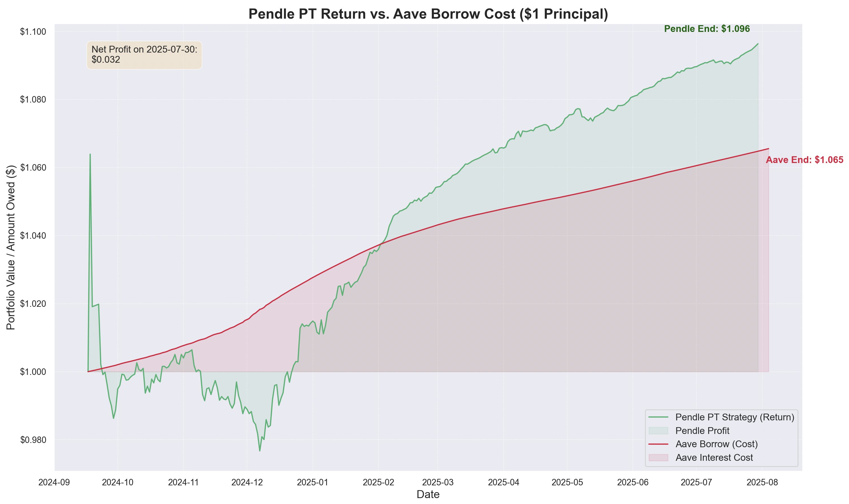Click the red Aave Borrow legend line

[659, 444]
